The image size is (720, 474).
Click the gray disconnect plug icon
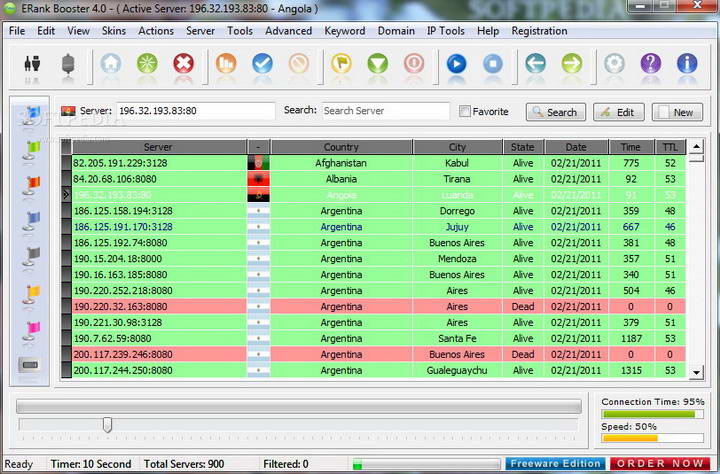(x=68, y=63)
